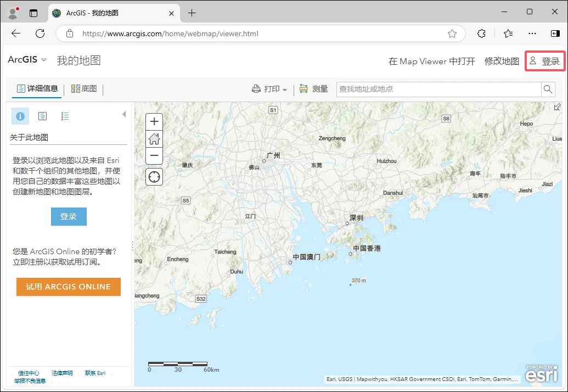Click the 中国澳门 label on map
Viewport: 568px width, 392px height.
pos(306,257)
